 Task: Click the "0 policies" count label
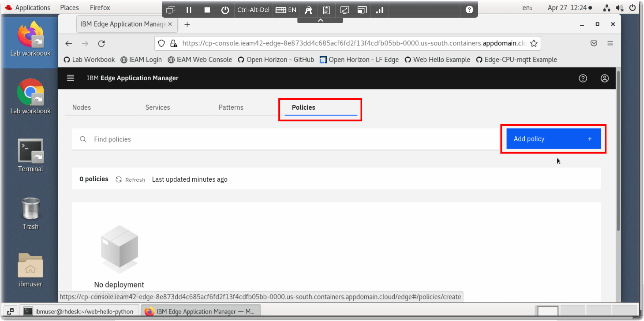94,179
